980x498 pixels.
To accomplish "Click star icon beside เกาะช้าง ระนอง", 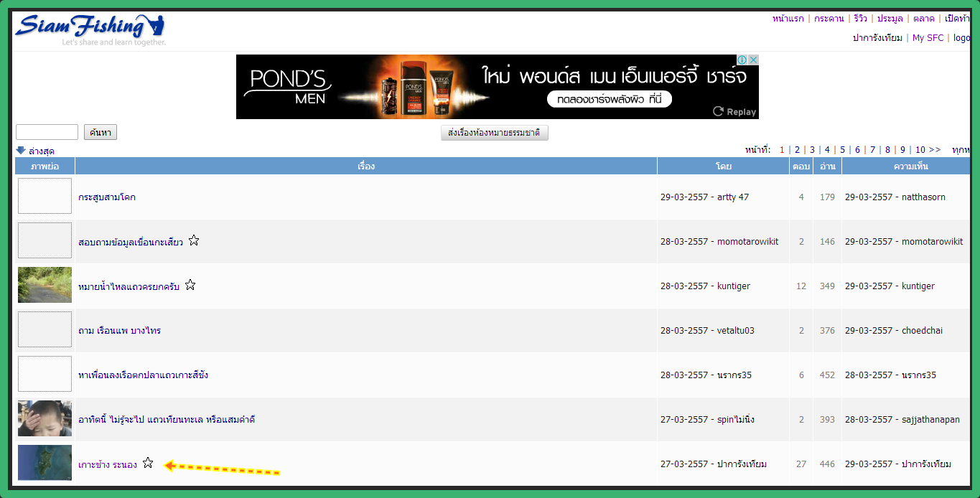I will 148,463.
